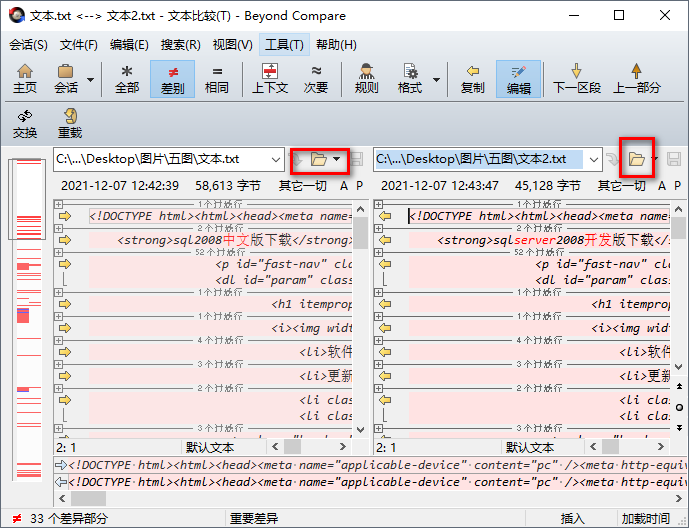Click the 交换 swap sides icon
The width and height of the screenshot is (689, 528).
(25, 116)
